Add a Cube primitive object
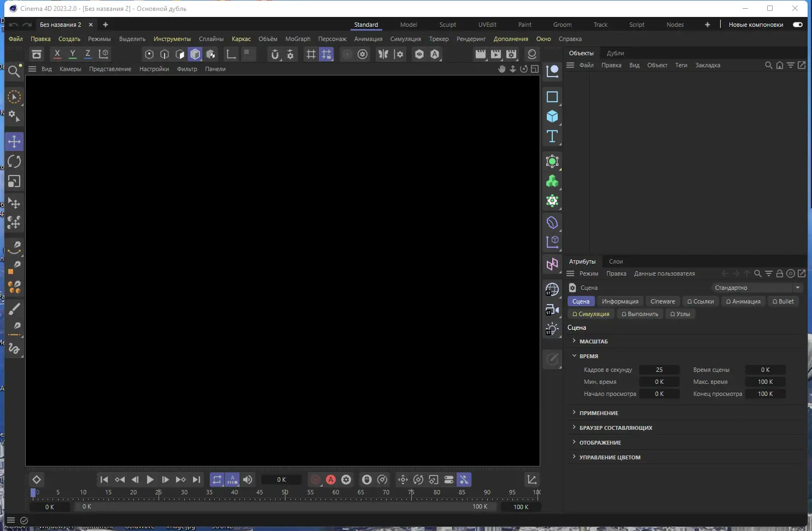The width and height of the screenshot is (812, 531). tap(552, 116)
